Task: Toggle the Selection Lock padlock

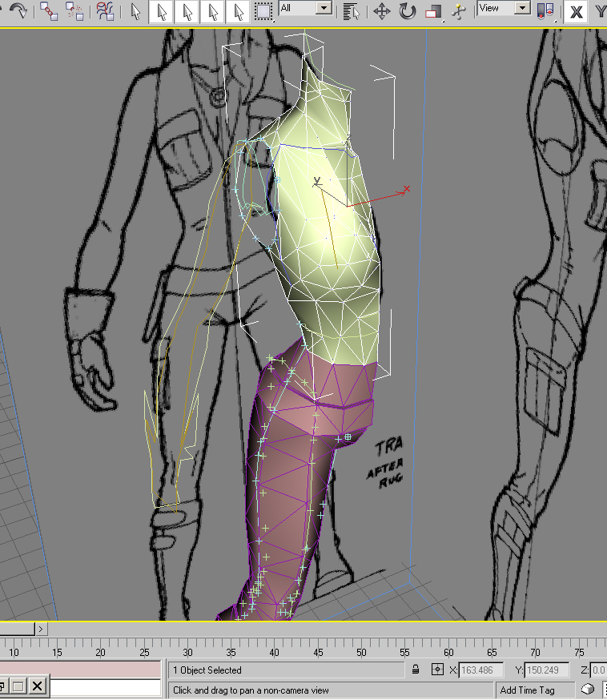Action: tap(416, 670)
